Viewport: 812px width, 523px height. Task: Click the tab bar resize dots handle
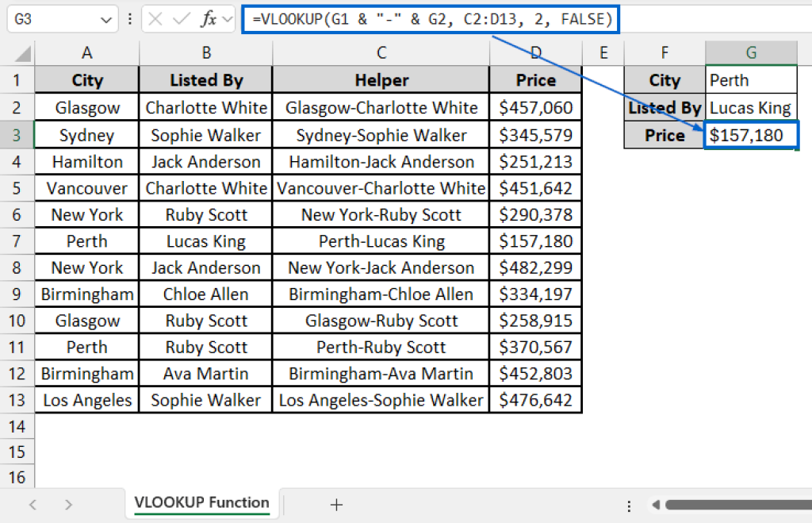[x=629, y=506]
